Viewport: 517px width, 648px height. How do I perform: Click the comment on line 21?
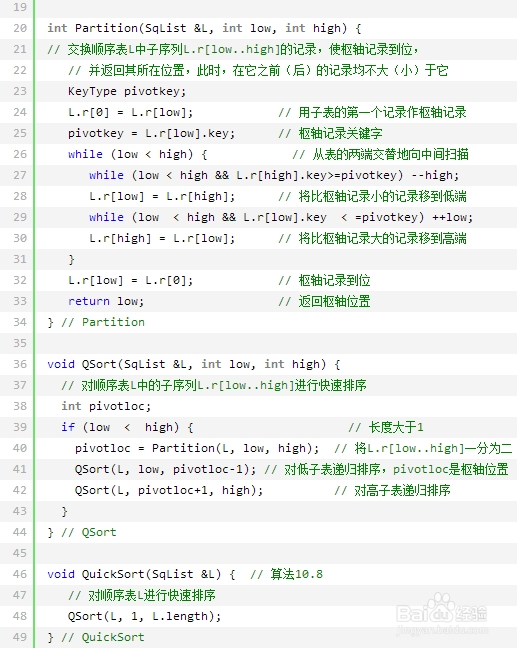233,49
